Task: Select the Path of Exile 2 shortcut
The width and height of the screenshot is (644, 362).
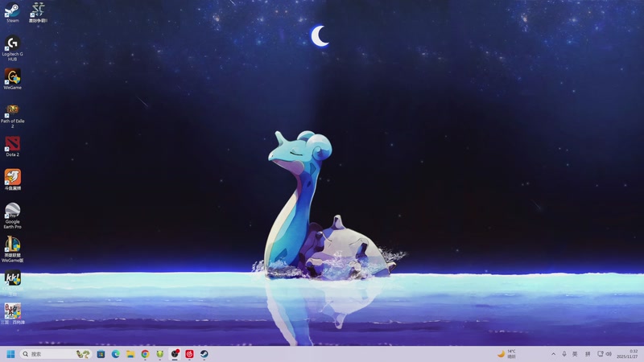Action: coord(12,115)
